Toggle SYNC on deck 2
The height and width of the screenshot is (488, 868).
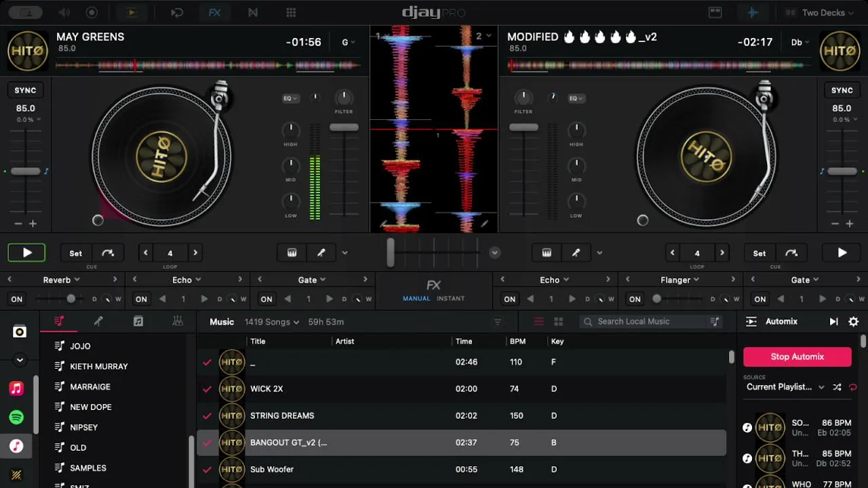[x=842, y=90]
